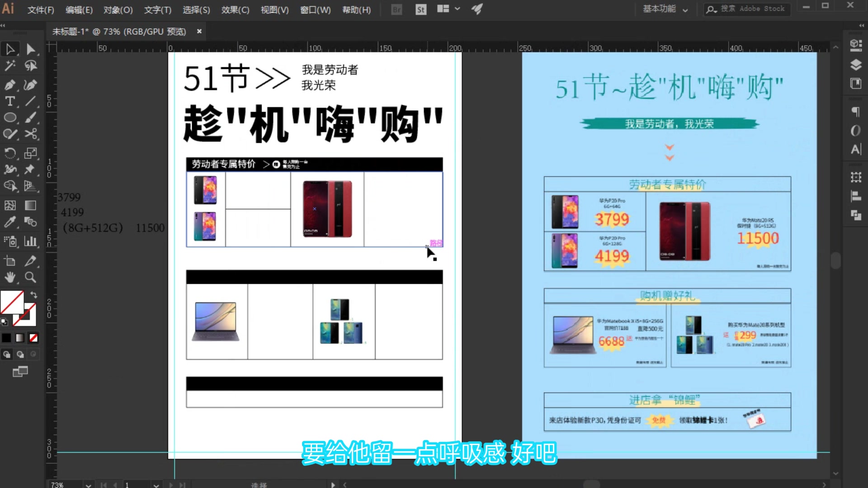The image size is (868, 488).
Task: Select the Magic Wand tool
Action: [10, 66]
